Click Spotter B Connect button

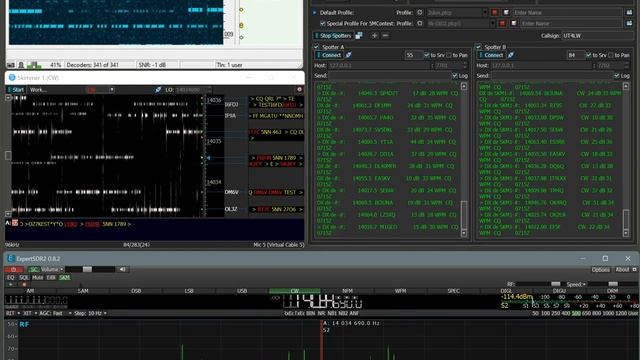tap(491, 55)
